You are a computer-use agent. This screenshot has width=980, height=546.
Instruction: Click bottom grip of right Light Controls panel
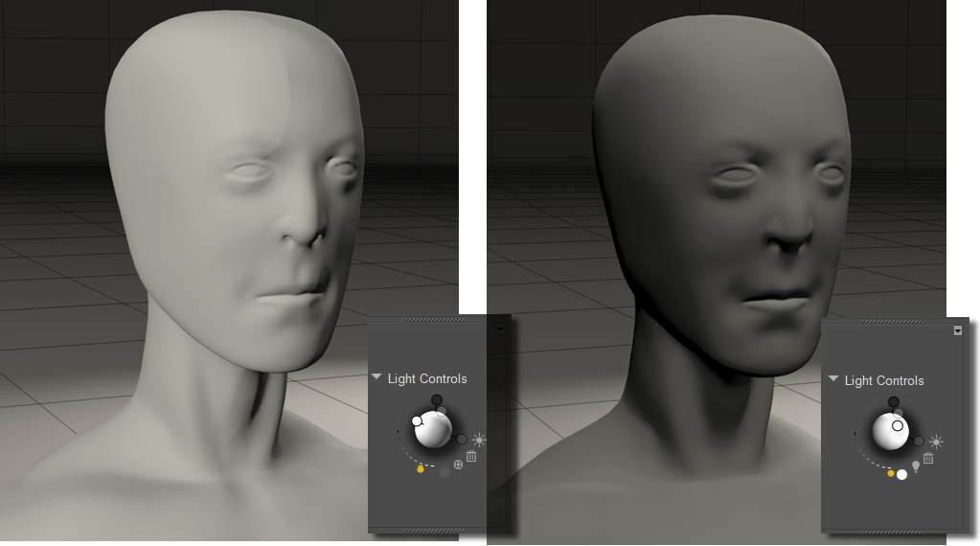pyautogui.click(x=891, y=533)
